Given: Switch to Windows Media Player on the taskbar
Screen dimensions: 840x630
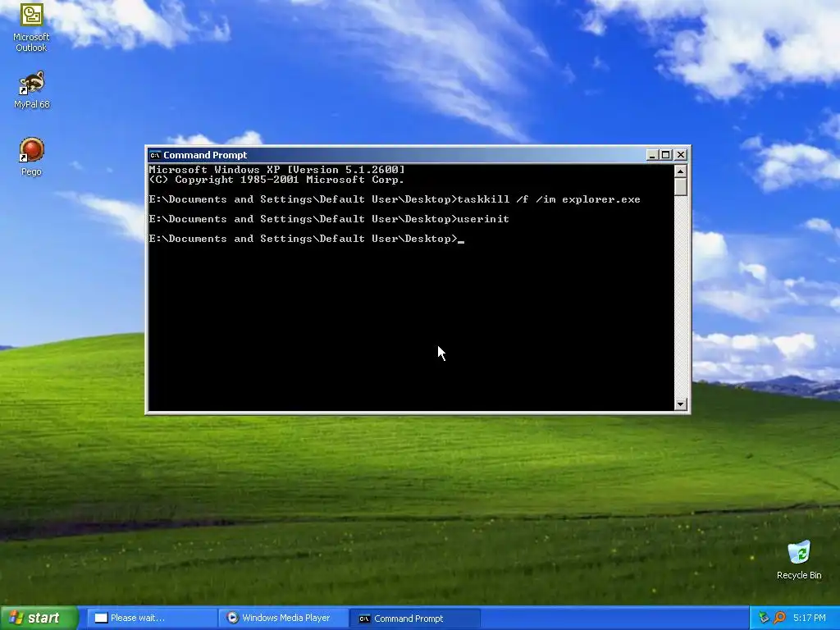Looking at the screenshot, I should (x=284, y=618).
